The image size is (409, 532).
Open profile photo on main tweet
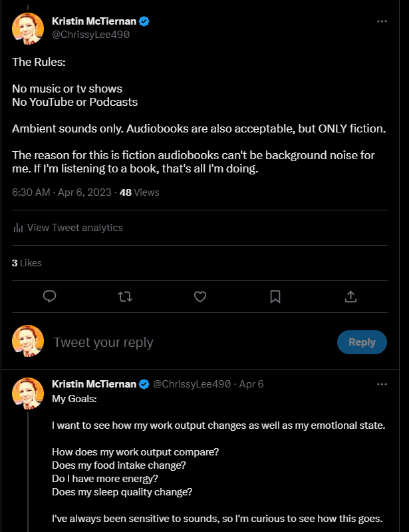28,29
